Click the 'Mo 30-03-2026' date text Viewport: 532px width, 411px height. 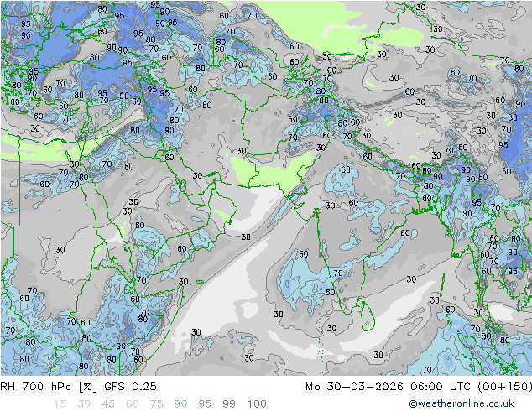(354, 387)
